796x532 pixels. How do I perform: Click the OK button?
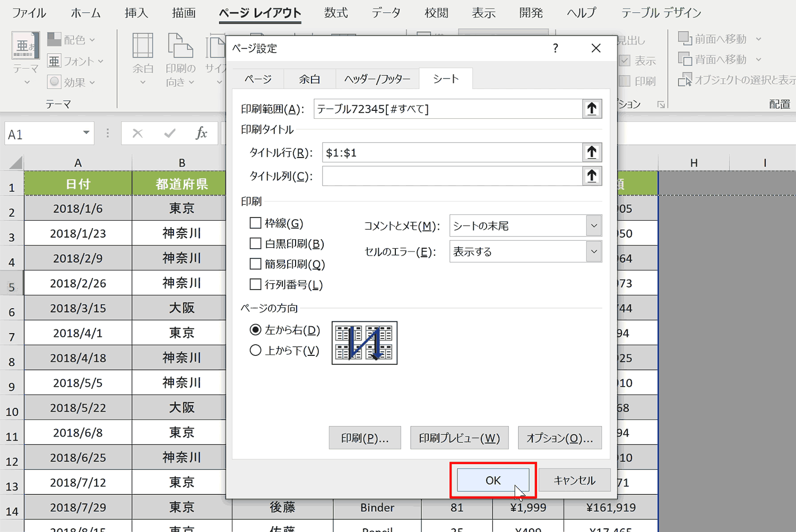click(493, 480)
